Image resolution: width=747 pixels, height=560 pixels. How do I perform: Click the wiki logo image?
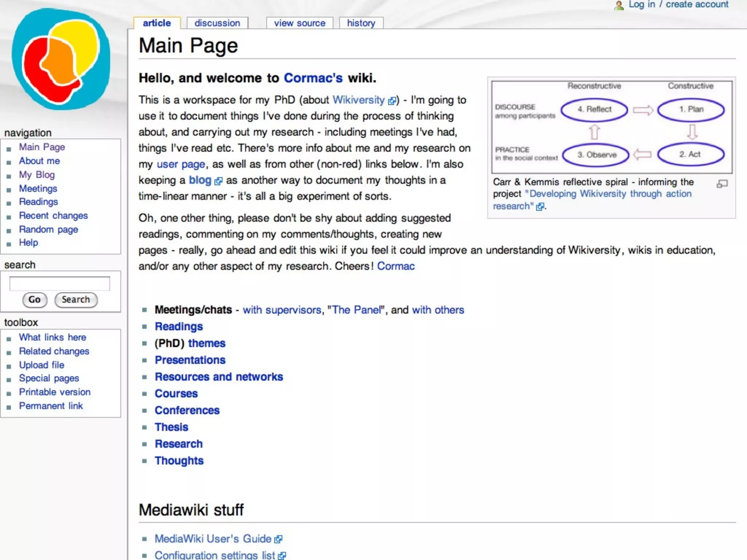61,59
